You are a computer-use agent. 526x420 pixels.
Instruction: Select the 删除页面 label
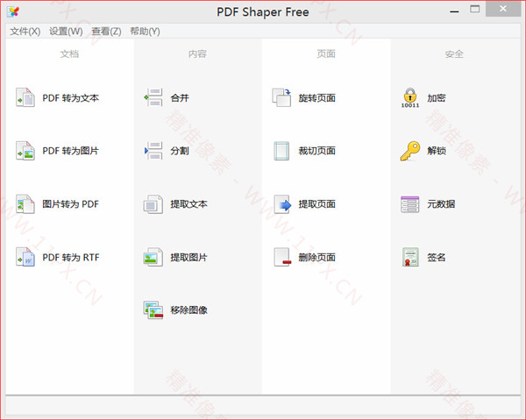[317, 257]
